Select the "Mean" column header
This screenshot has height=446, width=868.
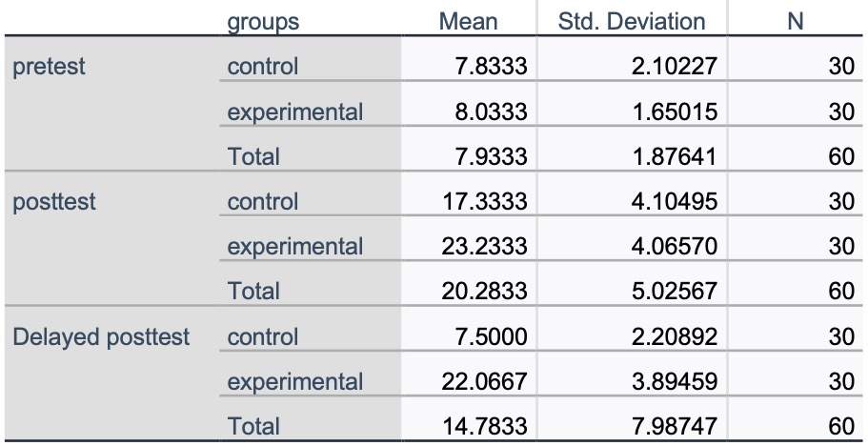468,21
